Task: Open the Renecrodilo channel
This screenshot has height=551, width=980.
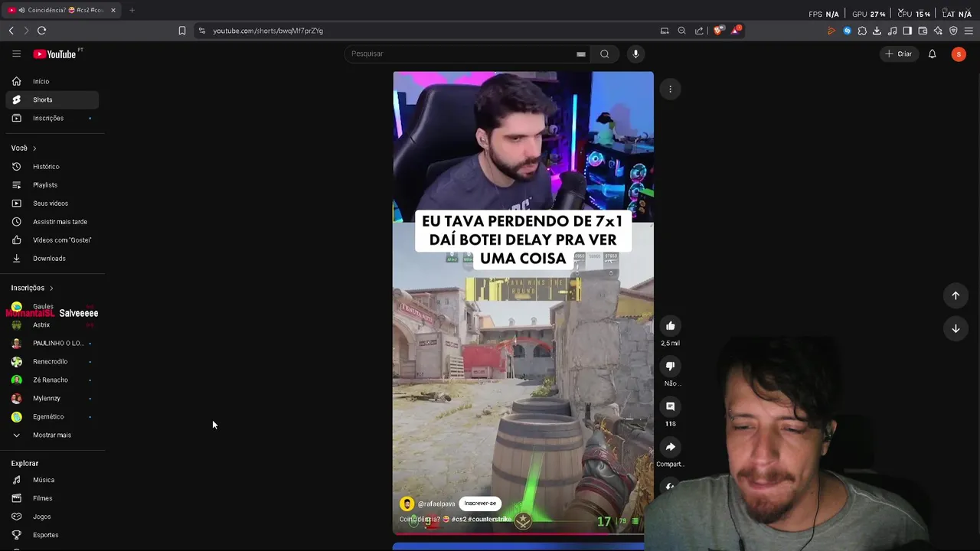Action: click(52, 361)
